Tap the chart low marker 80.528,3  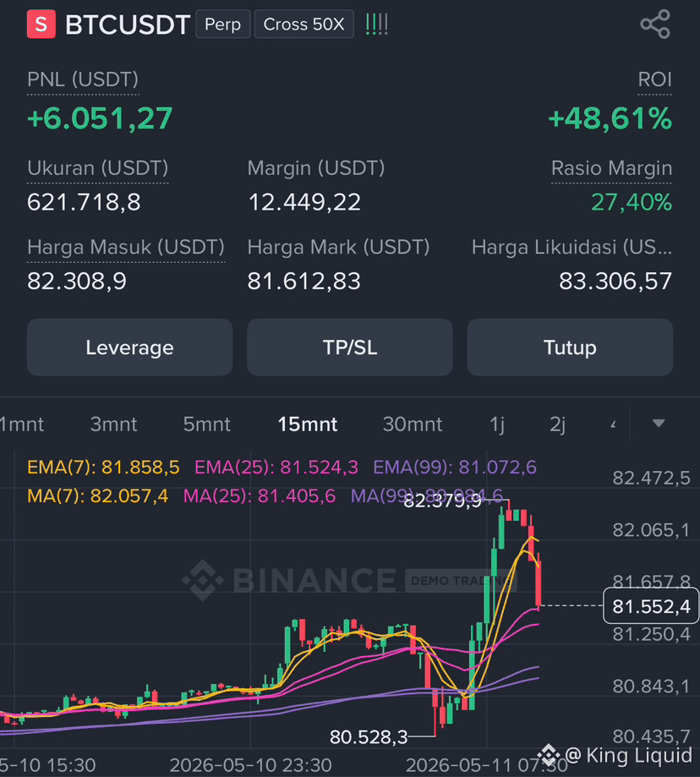(369, 737)
